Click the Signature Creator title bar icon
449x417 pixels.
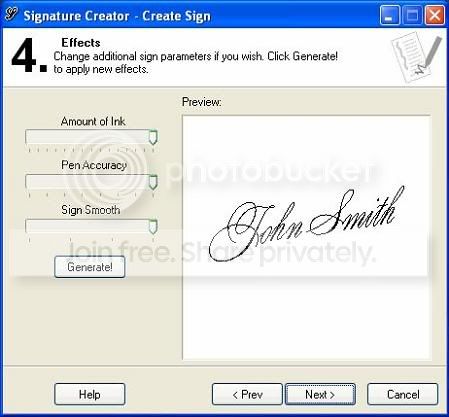click(12, 14)
